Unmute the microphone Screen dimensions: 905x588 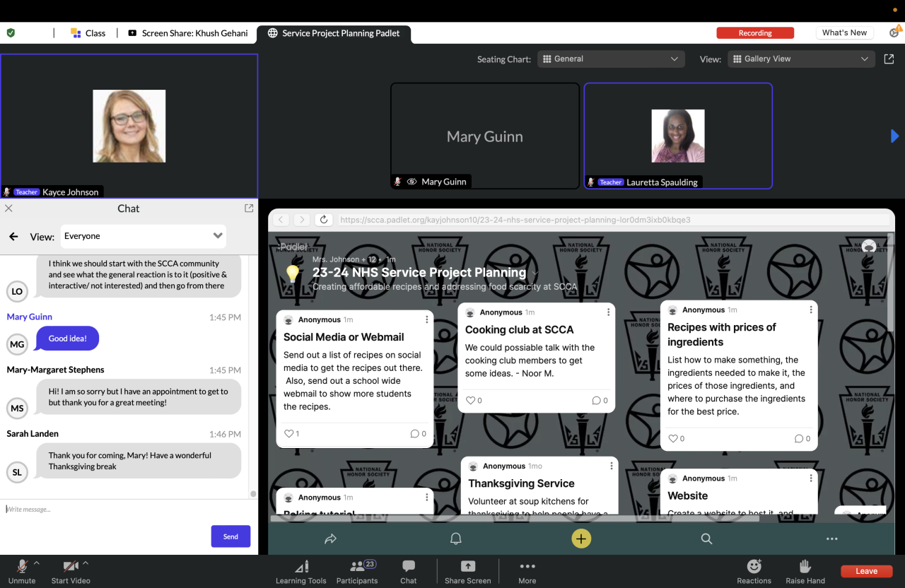tap(22, 572)
